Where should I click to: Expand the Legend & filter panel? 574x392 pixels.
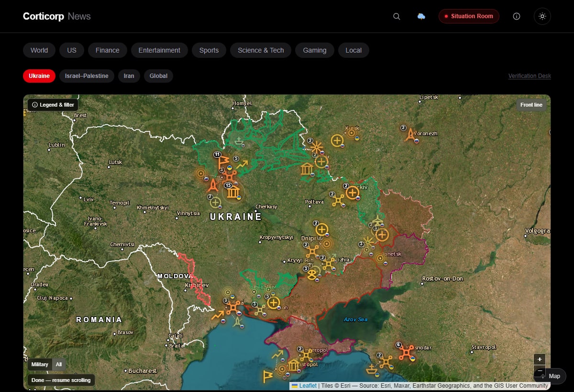click(x=53, y=105)
